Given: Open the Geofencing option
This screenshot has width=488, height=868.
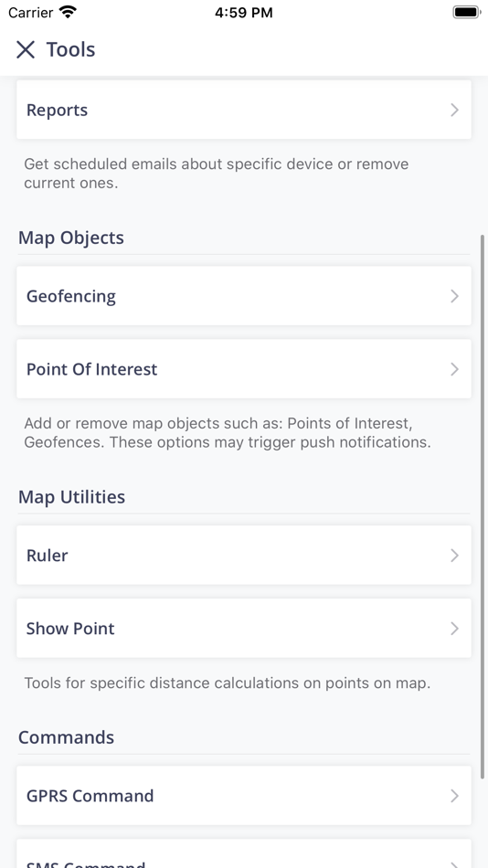Looking at the screenshot, I should click(x=244, y=296).
